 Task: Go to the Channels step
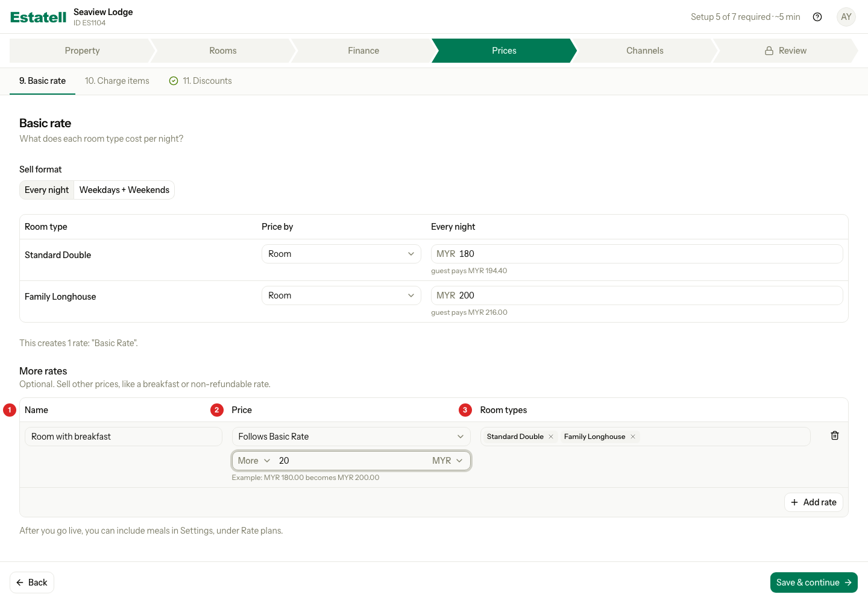(x=645, y=51)
